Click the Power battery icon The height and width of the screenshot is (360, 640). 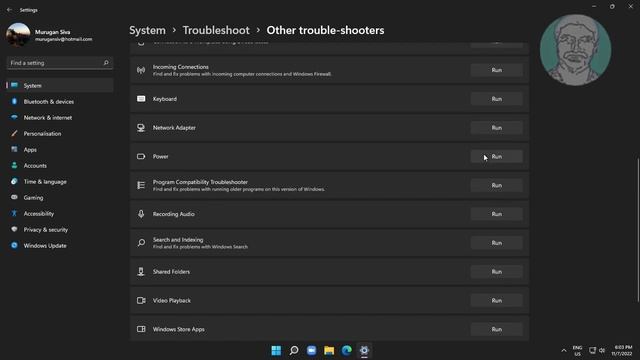pyautogui.click(x=141, y=156)
